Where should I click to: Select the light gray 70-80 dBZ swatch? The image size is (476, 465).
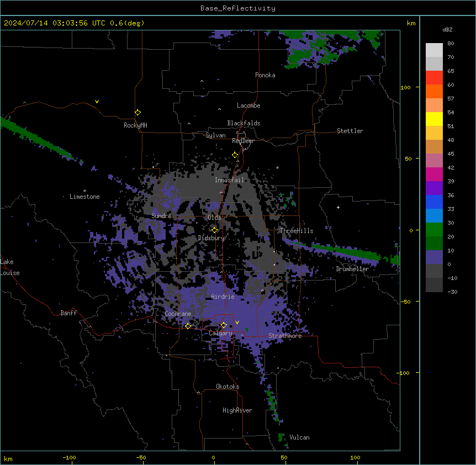(x=434, y=50)
